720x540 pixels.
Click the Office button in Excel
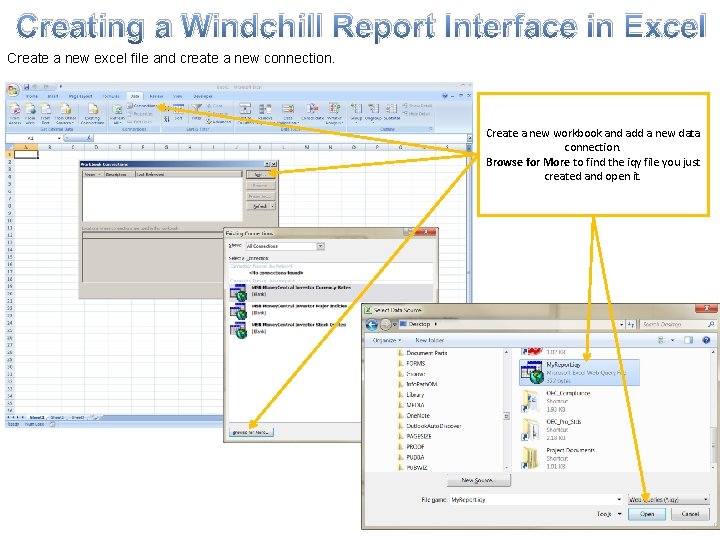click(13, 90)
